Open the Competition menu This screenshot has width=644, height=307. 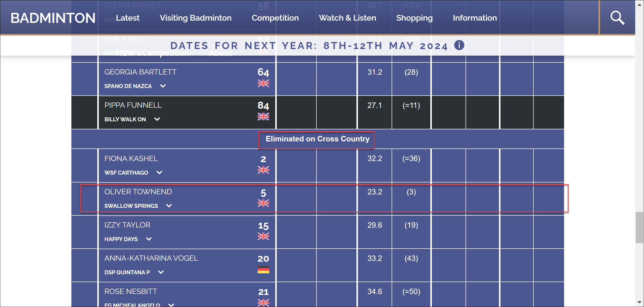point(275,18)
